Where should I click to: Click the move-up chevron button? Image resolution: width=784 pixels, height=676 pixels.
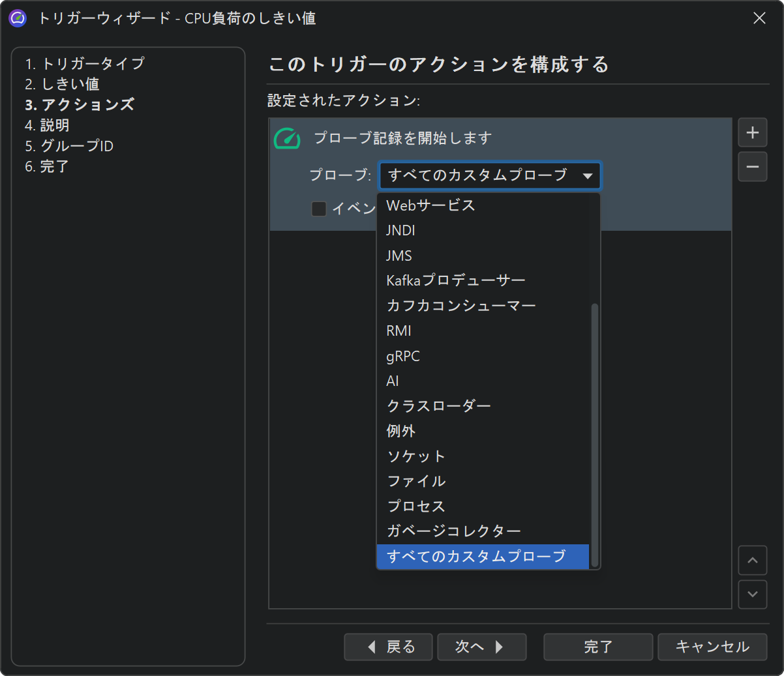(x=752, y=561)
